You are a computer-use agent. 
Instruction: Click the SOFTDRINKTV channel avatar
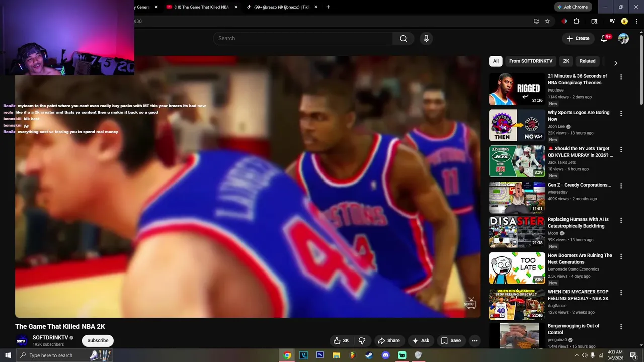tap(21, 341)
